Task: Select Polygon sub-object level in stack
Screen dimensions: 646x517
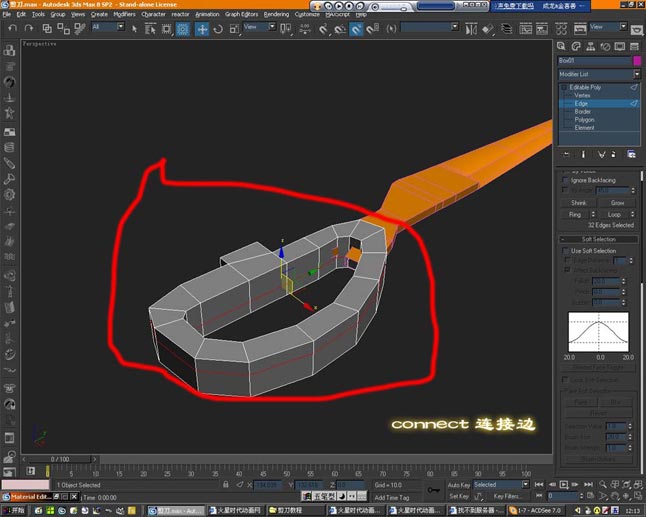Action: pyautogui.click(x=584, y=120)
